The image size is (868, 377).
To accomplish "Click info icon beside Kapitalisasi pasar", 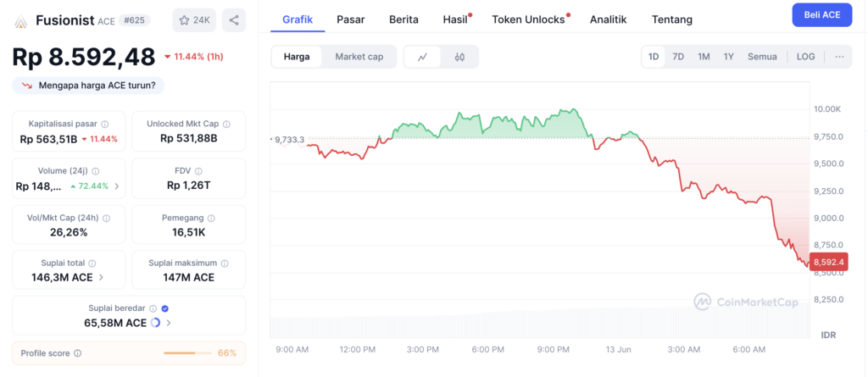I will pyautogui.click(x=104, y=125).
